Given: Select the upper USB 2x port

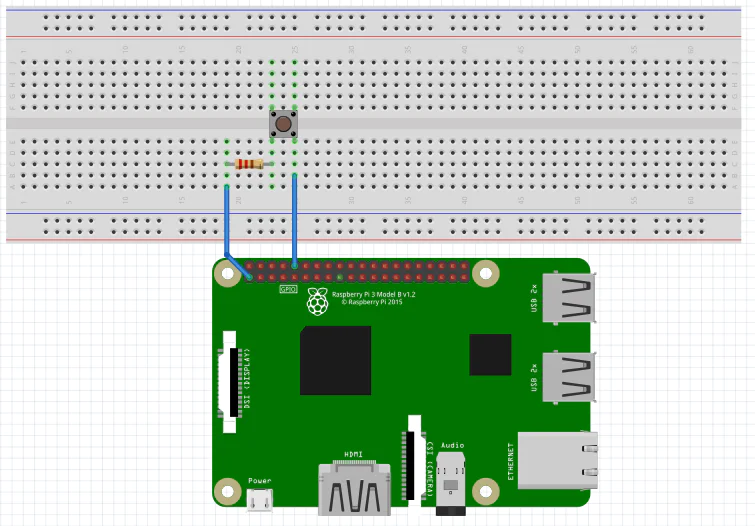Looking at the screenshot, I should tap(569, 298).
